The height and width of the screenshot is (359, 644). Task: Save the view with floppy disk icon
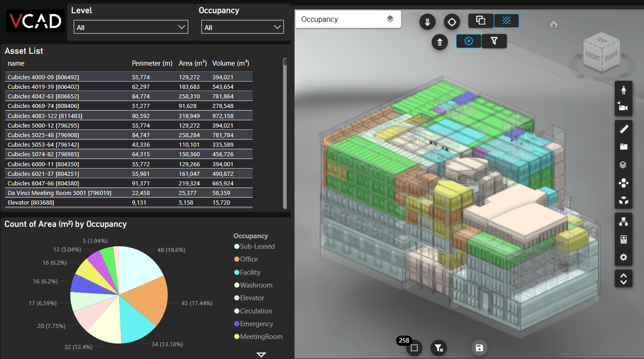479,348
